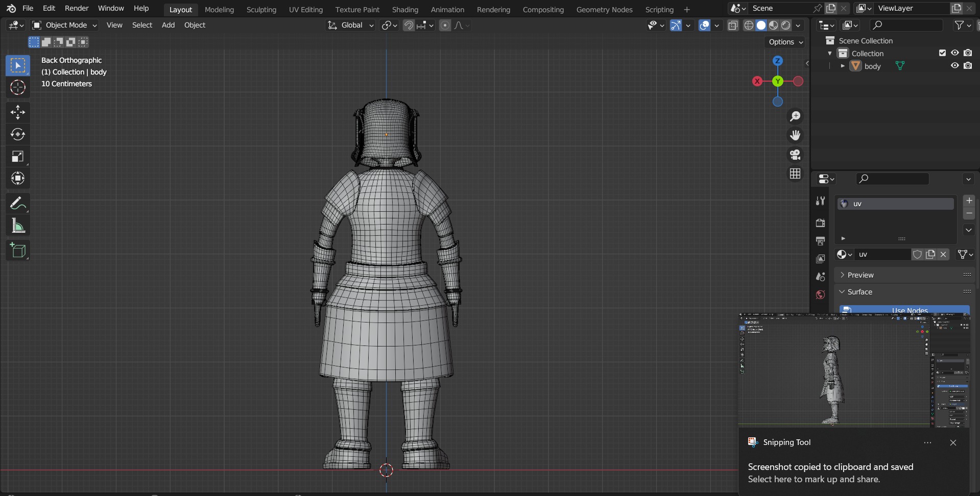Open overlays options dropdown arrow
This screenshot has height=496, width=980.
click(716, 26)
